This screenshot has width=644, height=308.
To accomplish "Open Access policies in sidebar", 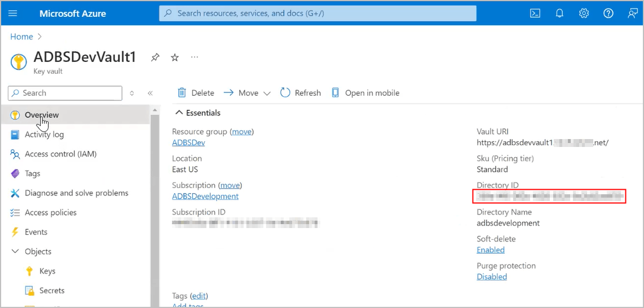I will [50, 212].
